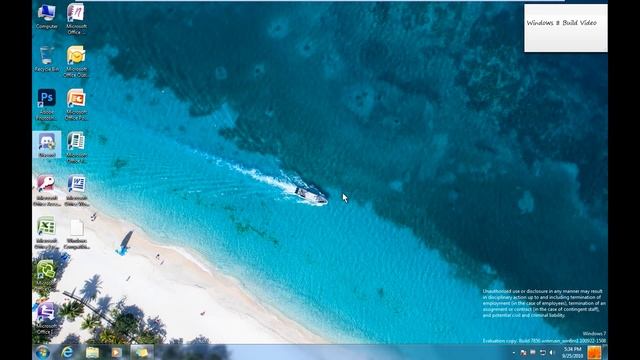The width and height of the screenshot is (640, 360).
Task: Select the Microsoft Office Word shortcut
Action: (76, 190)
